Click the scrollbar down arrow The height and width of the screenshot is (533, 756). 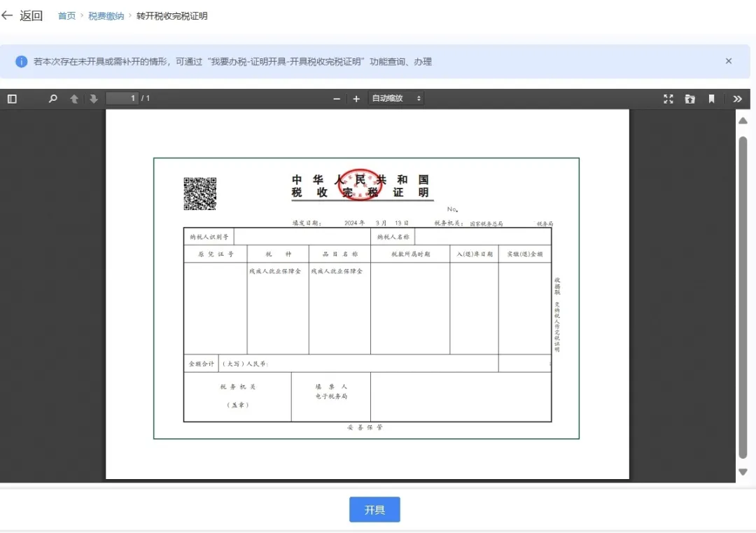(x=743, y=472)
